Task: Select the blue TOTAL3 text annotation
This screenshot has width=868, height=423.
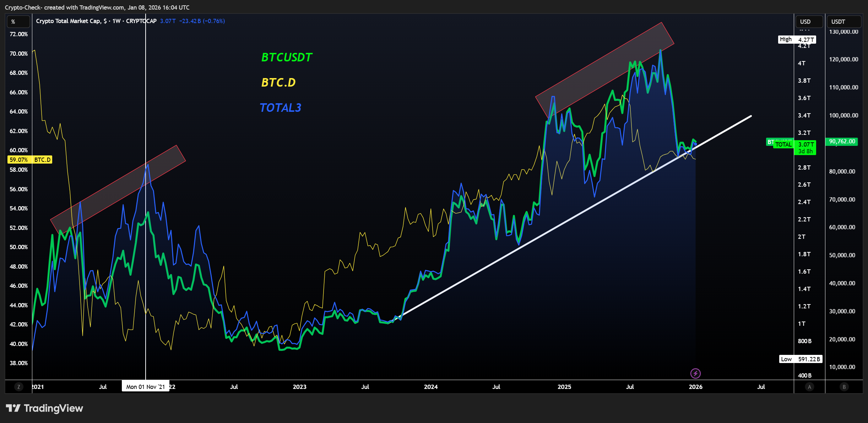Action: coord(280,108)
